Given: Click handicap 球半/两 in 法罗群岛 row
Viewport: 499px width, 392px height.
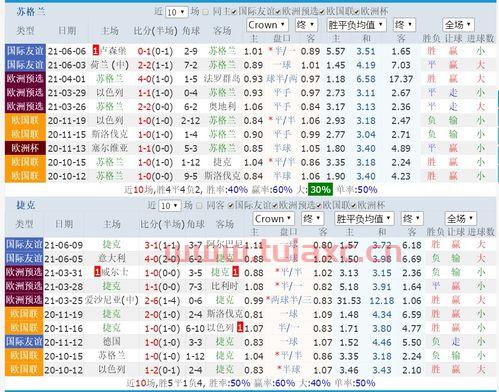Looking at the screenshot, I should pyautogui.click(x=282, y=79).
